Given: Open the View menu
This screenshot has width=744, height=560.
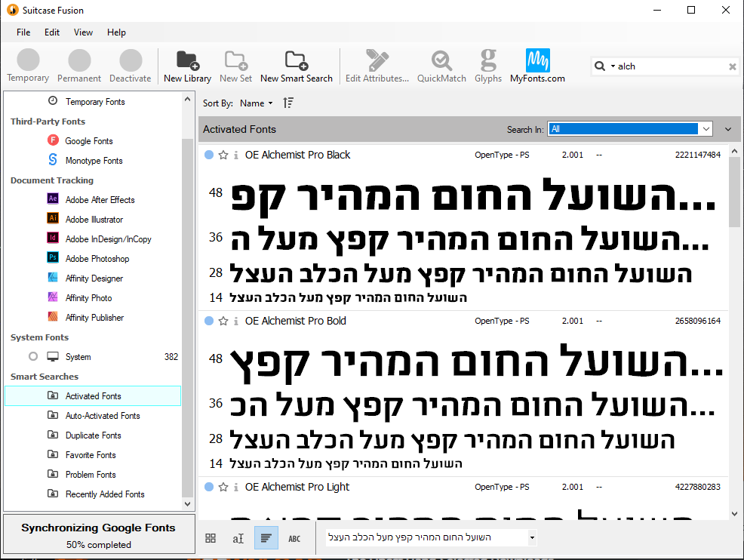Looking at the screenshot, I should click(x=83, y=32).
